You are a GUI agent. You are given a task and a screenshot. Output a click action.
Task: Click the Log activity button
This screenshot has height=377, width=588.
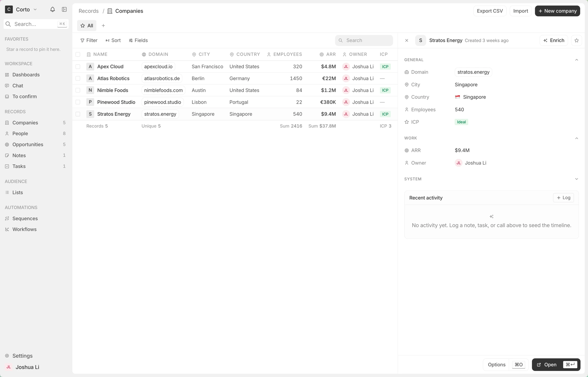[x=563, y=198]
